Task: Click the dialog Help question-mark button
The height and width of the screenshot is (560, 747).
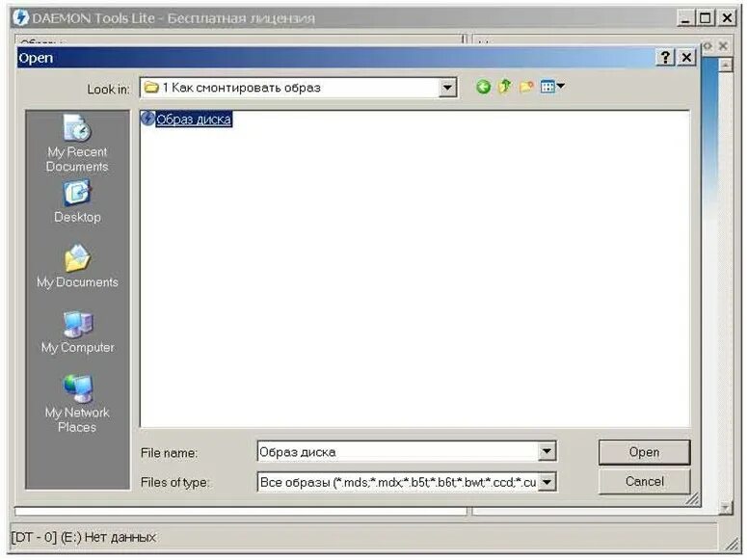Action: click(665, 58)
